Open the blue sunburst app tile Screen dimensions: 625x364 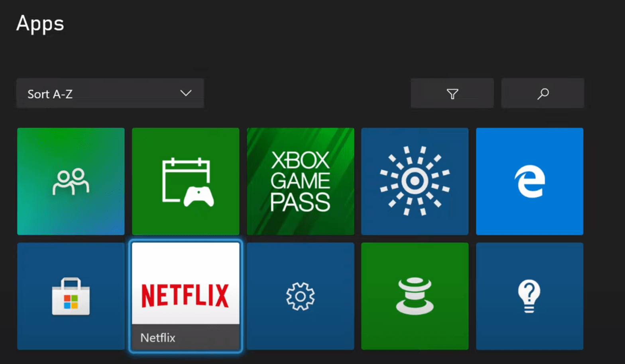415,181
